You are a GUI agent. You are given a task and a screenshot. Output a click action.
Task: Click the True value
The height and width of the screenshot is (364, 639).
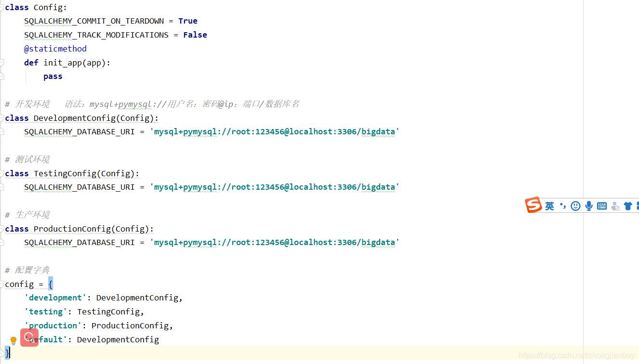click(x=188, y=21)
